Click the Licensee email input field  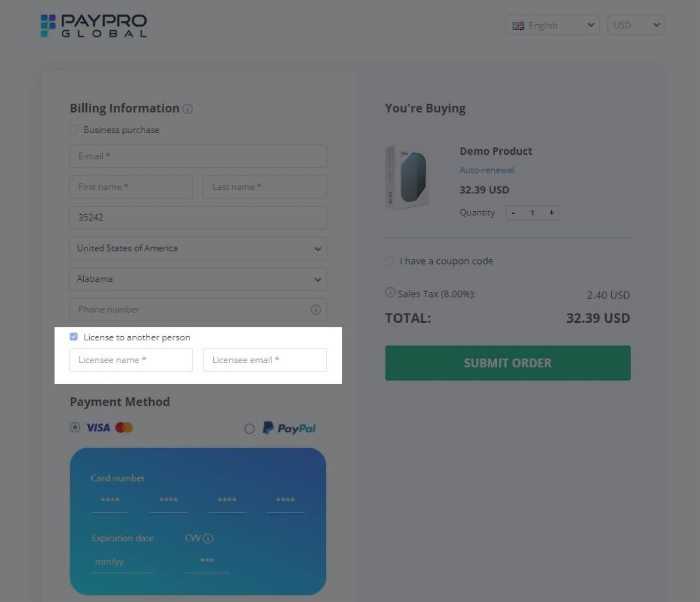[265, 360]
